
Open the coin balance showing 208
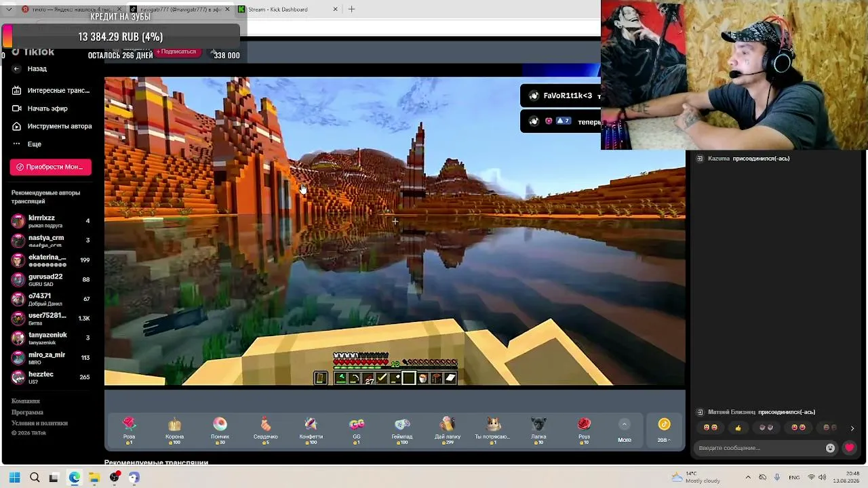(x=664, y=430)
